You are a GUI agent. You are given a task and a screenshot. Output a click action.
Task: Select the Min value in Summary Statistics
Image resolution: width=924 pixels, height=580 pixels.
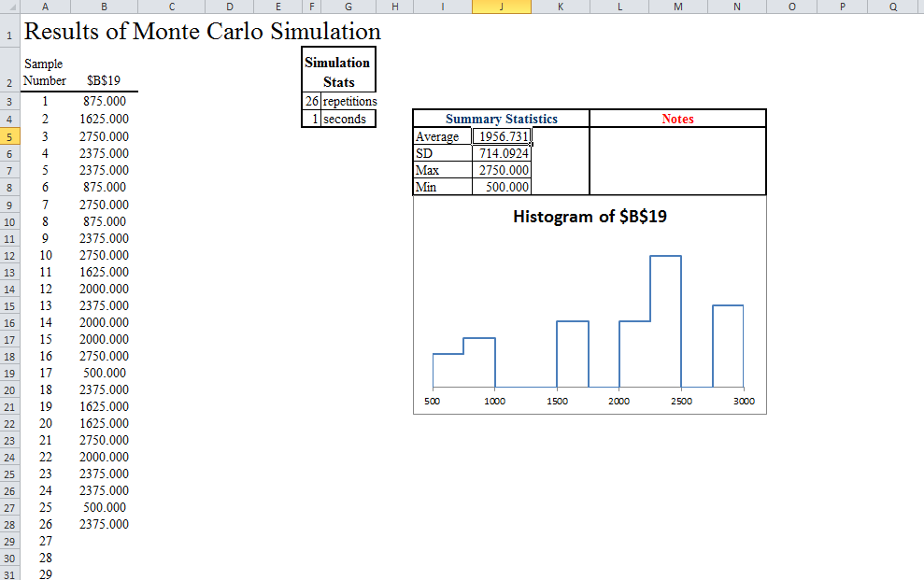[502, 187]
